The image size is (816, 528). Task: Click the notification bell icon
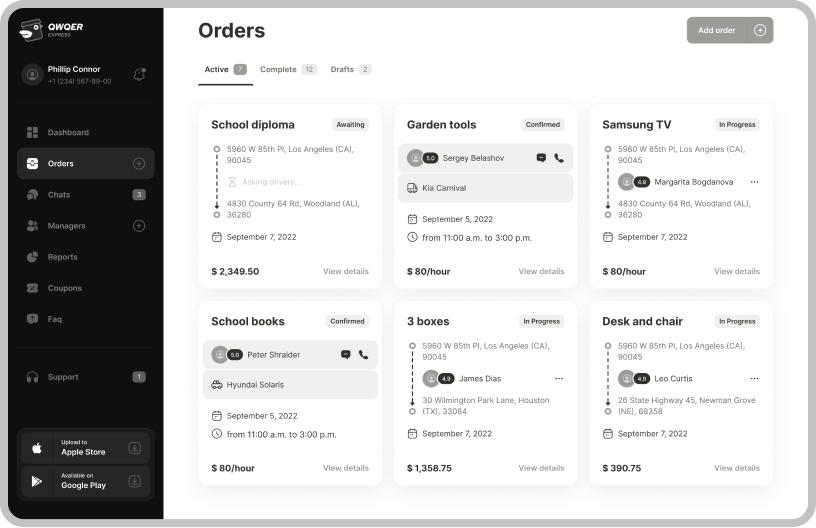point(139,74)
